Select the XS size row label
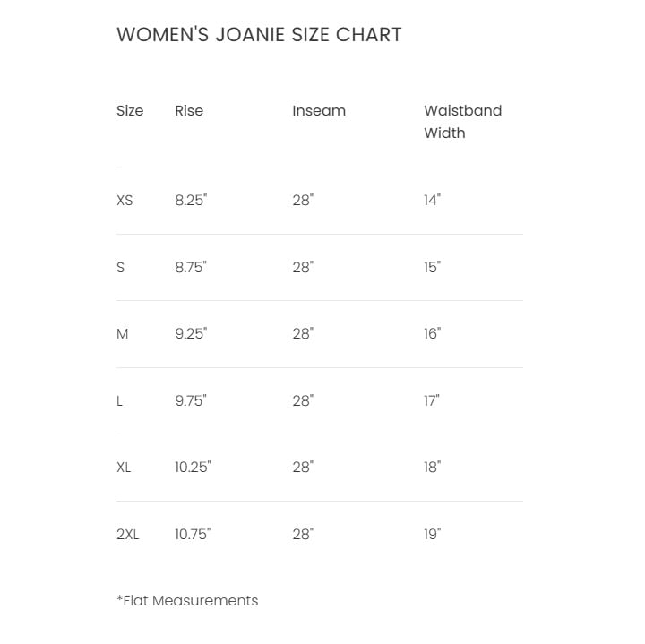 click(x=125, y=201)
